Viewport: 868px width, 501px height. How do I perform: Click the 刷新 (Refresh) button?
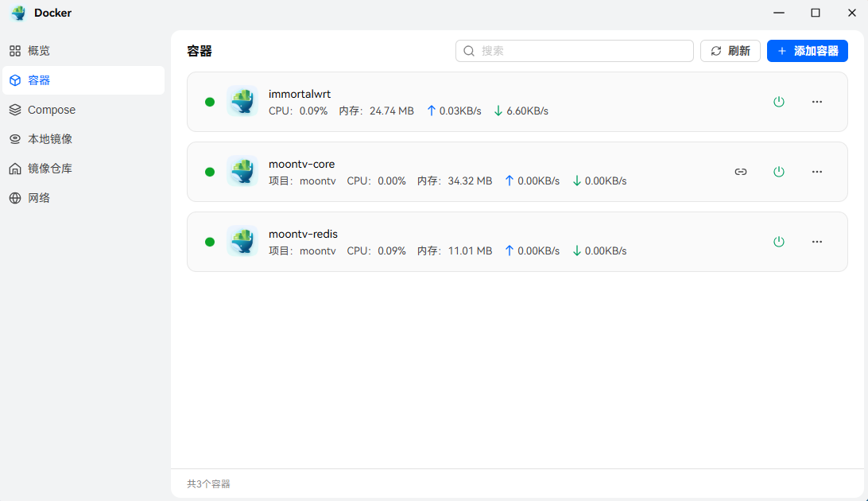tap(730, 50)
